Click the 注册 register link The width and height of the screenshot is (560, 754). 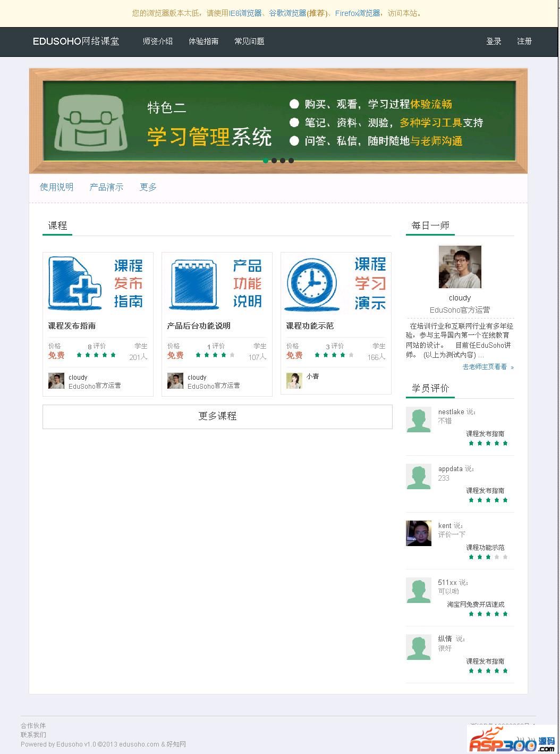(524, 41)
